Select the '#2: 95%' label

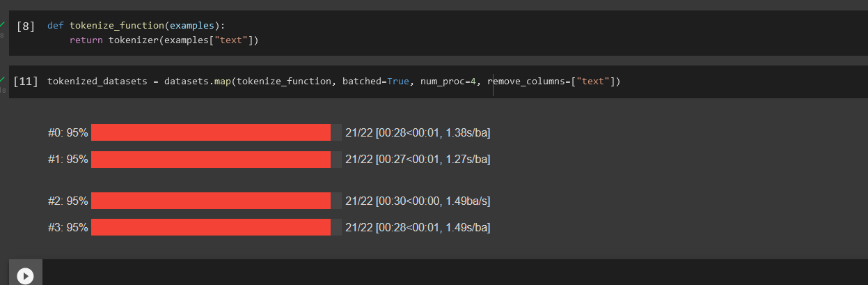click(68, 201)
